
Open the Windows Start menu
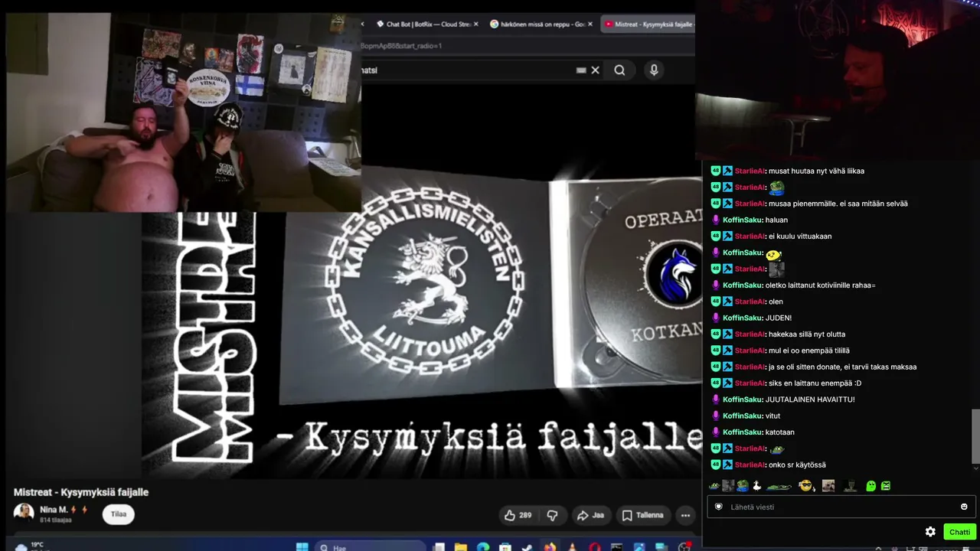click(302, 547)
